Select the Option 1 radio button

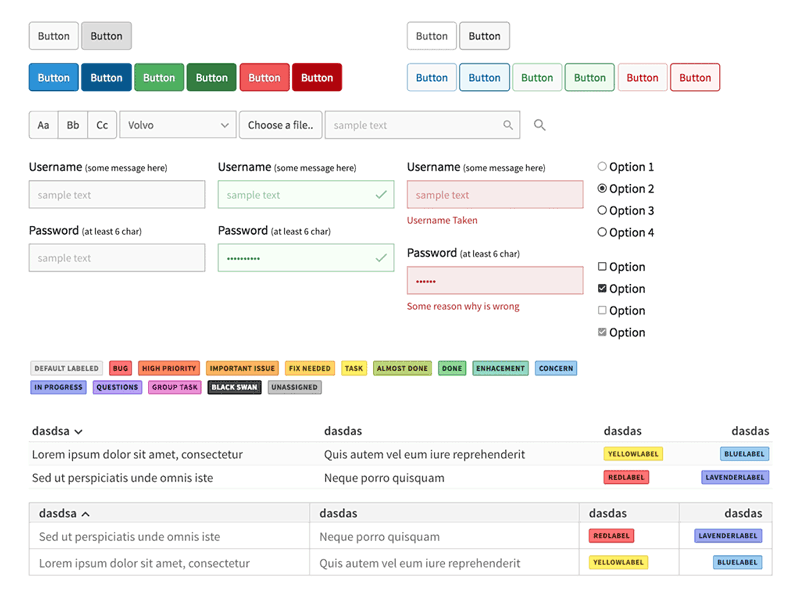602,167
